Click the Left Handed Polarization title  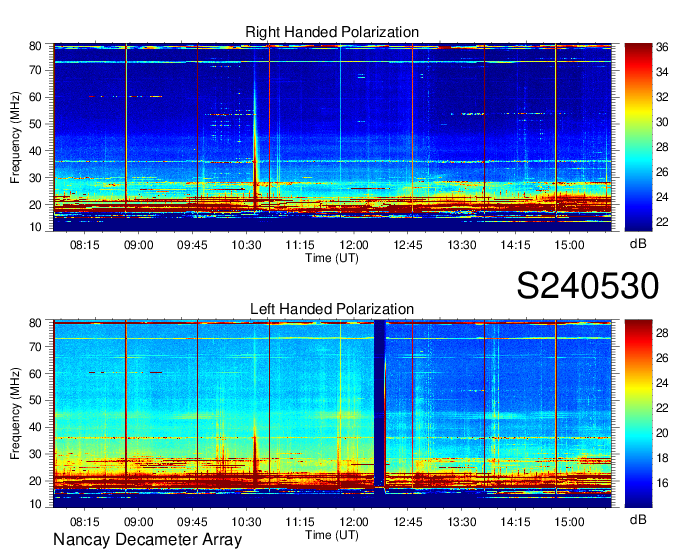pos(332,309)
